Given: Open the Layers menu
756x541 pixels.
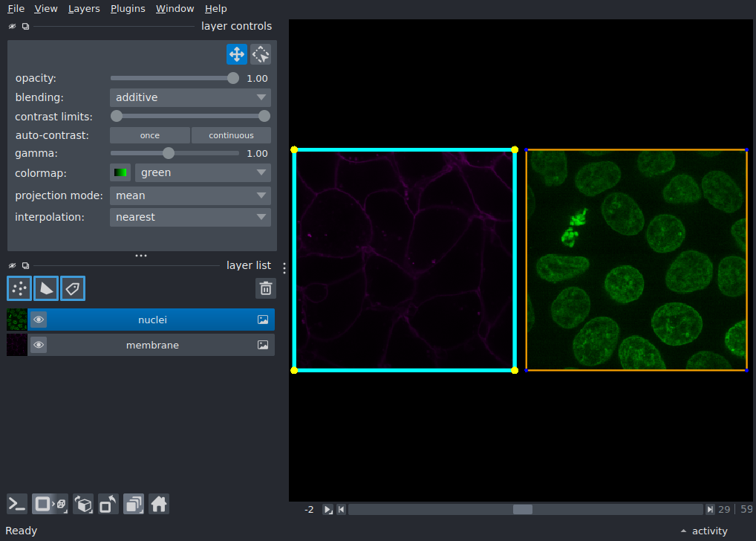Looking at the screenshot, I should point(84,9).
